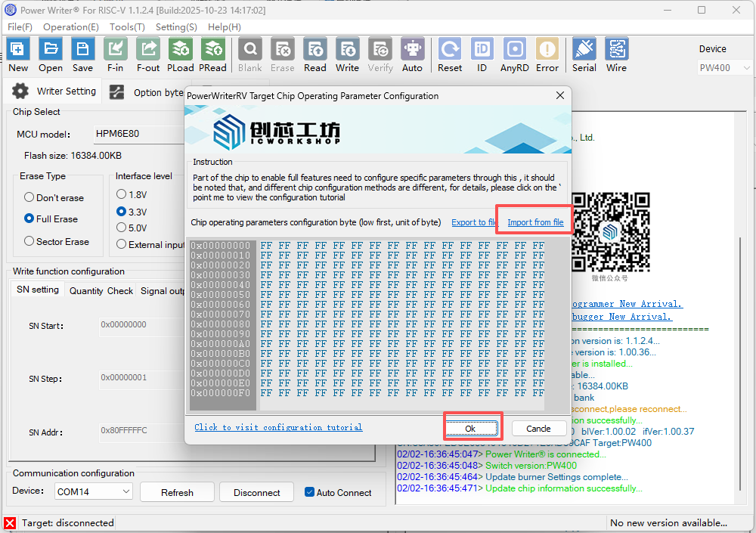Open the configuration tutorial link

click(278, 427)
